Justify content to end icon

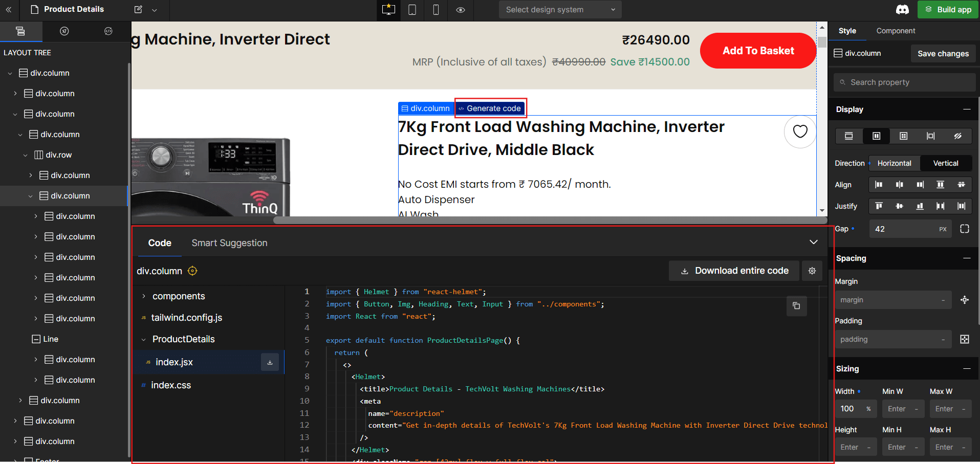920,206
